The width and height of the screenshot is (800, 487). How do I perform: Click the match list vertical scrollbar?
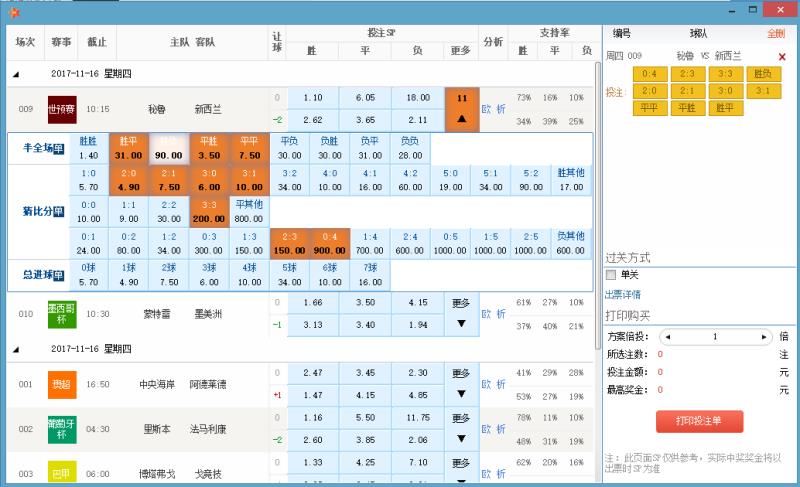(x=598, y=204)
